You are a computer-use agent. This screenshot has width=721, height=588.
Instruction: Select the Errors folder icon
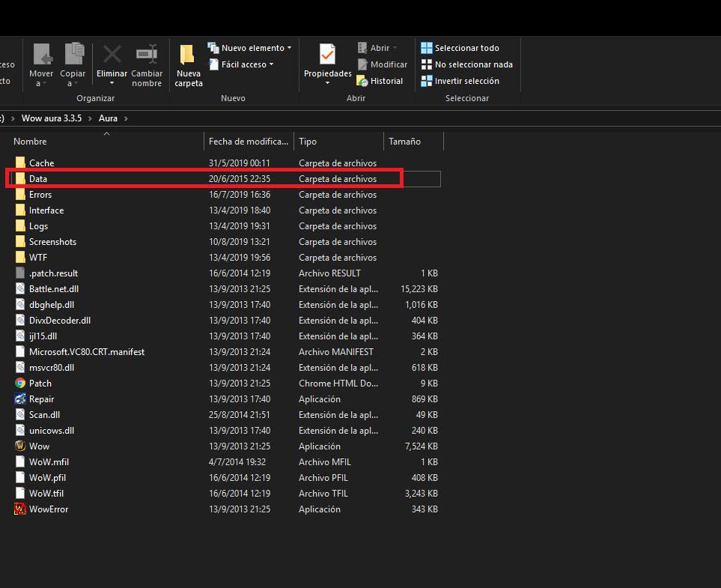point(20,195)
